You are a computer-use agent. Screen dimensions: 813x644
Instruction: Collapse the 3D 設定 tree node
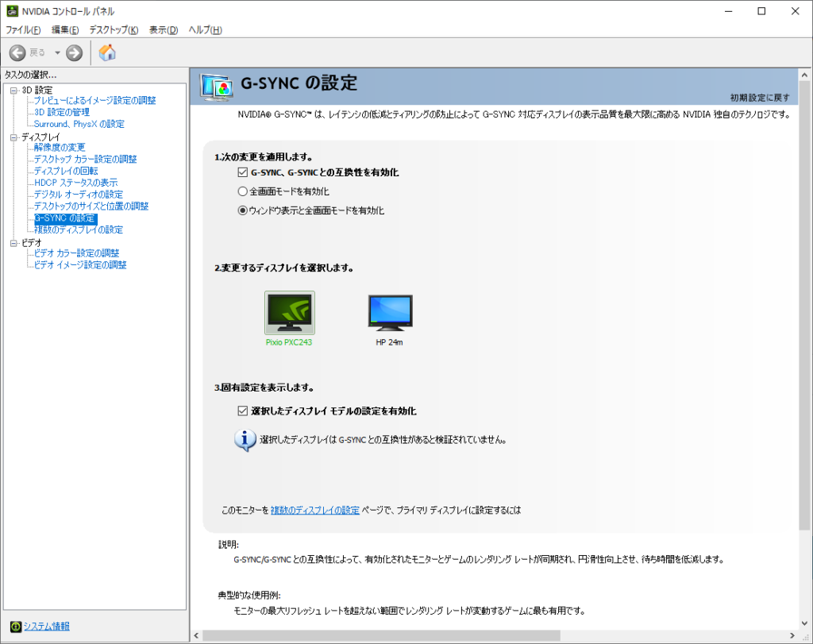point(13,91)
